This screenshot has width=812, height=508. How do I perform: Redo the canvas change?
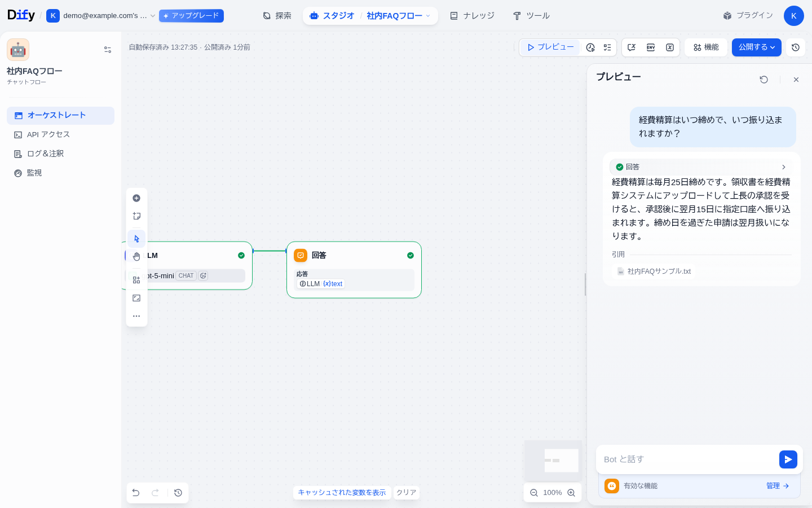click(155, 493)
